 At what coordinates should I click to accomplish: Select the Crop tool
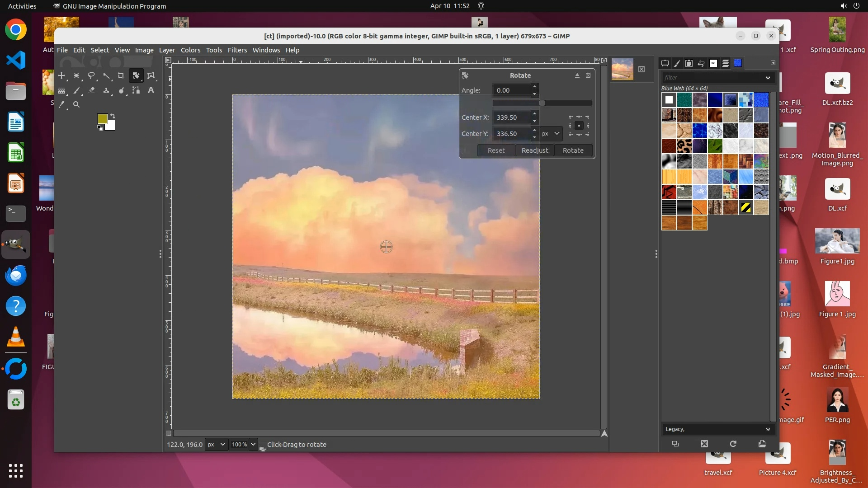[121, 76]
